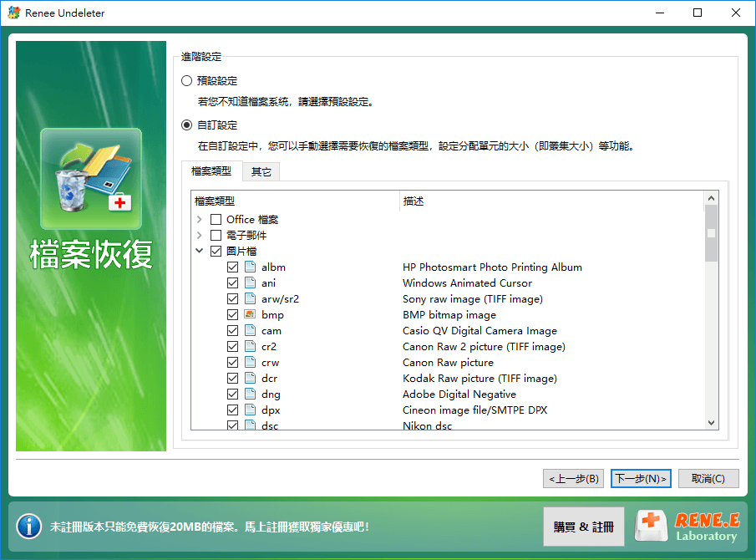Screen dimensions: 756x560
Task: Click the 檔案類型 column header
Action: (x=295, y=201)
